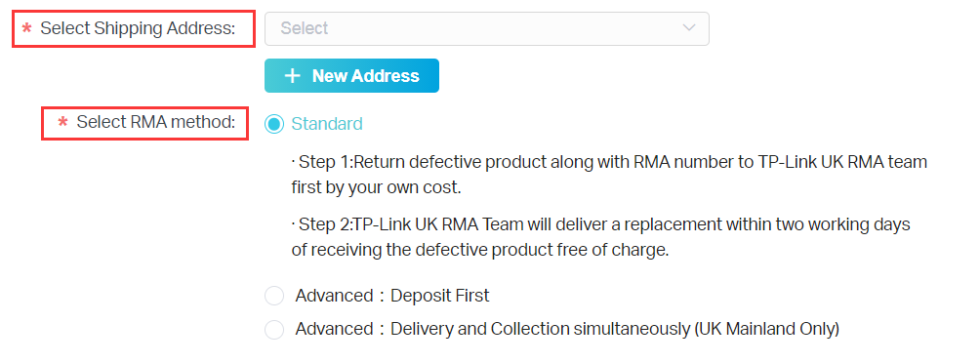Click the plus icon on New Address button
The image size is (980, 363).
(292, 75)
